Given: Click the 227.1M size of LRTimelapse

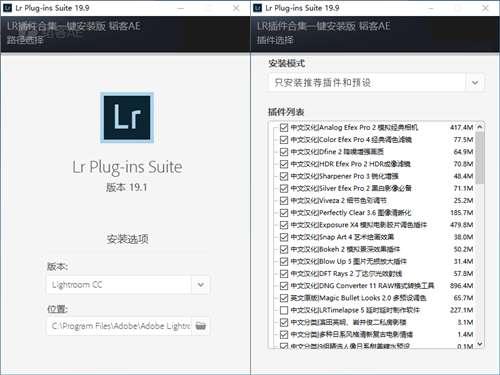Looking at the screenshot, I should [x=462, y=310].
